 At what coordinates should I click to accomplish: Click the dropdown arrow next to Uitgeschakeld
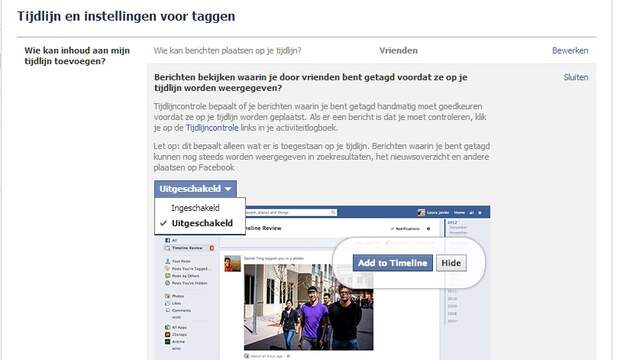pos(228,189)
